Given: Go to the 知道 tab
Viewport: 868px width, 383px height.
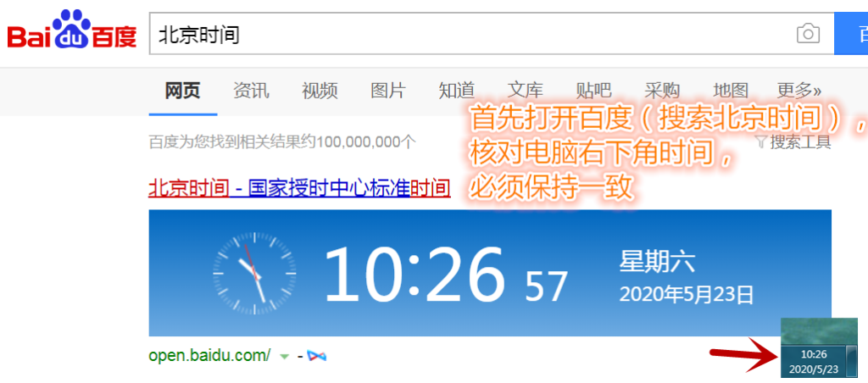Looking at the screenshot, I should 457,91.
